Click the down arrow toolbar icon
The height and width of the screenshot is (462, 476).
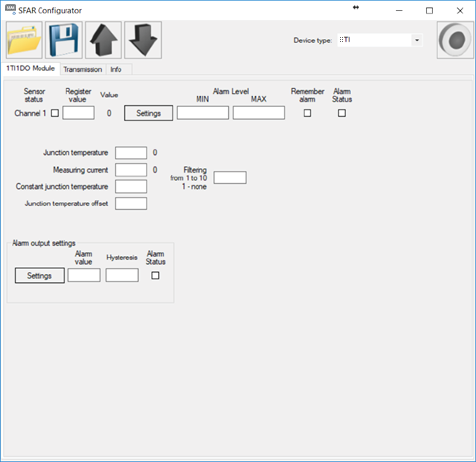point(143,40)
